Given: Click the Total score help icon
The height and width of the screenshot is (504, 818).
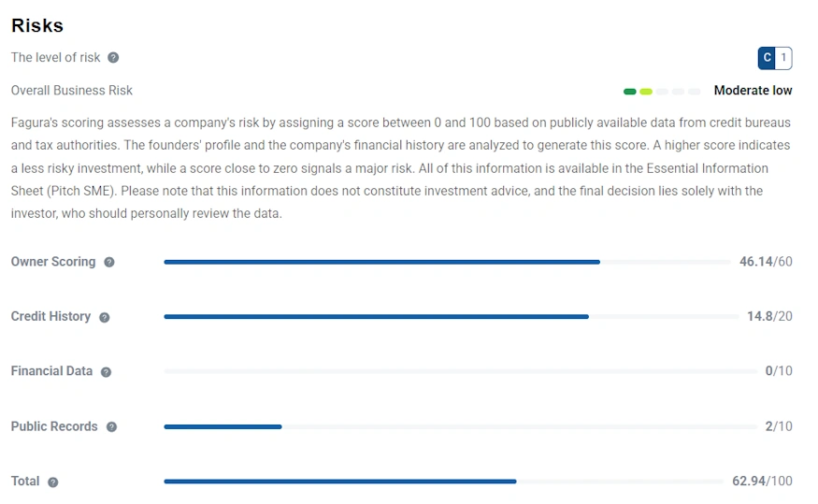Looking at the screenshot, I should click(52, 482).
